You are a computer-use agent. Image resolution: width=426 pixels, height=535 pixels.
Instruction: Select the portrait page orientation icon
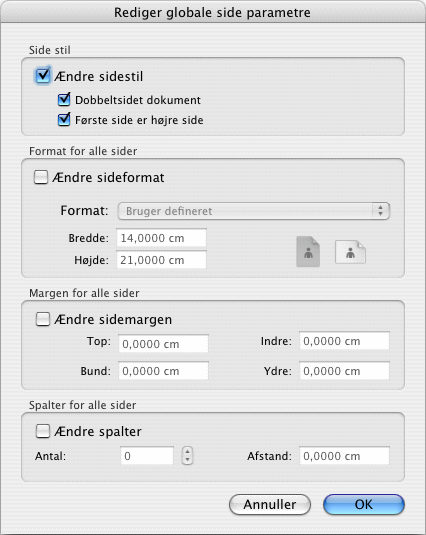[308, 252]
